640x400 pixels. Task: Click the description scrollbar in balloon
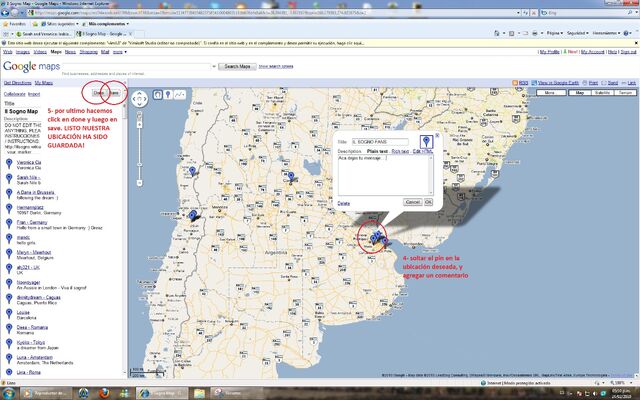point(431,175)
